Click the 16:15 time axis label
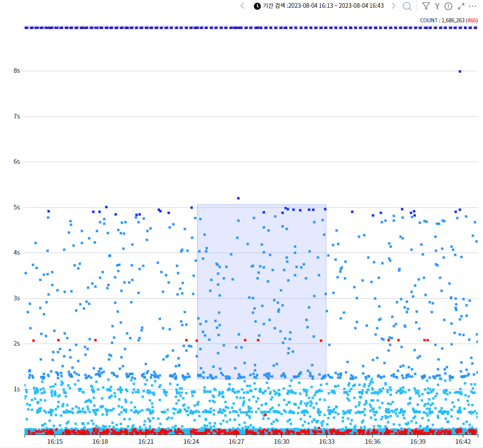Image resolution: width=483 pixels, height=448 pixels. [55, 441]
